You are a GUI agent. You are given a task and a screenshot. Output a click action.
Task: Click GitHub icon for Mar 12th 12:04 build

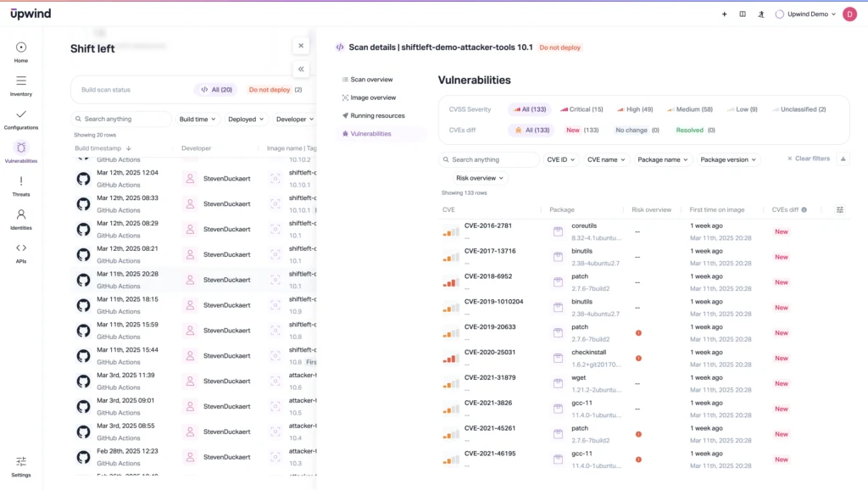tap(83, 178)
